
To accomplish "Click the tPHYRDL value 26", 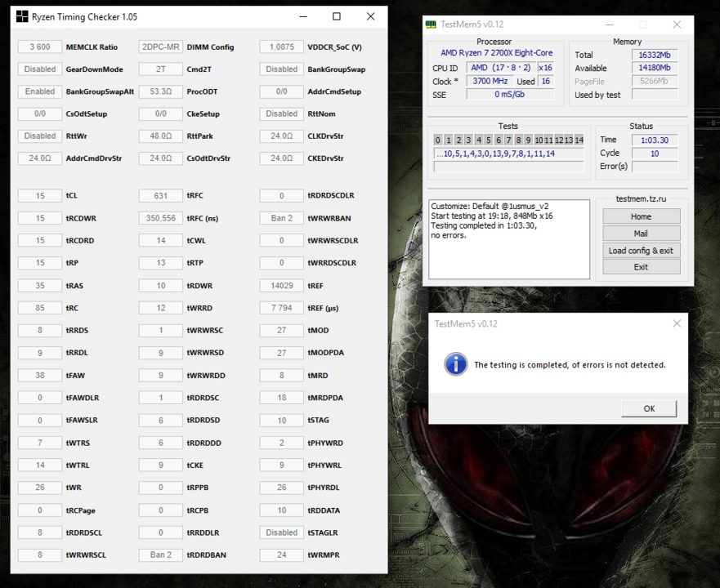I will tap(281, 488).
